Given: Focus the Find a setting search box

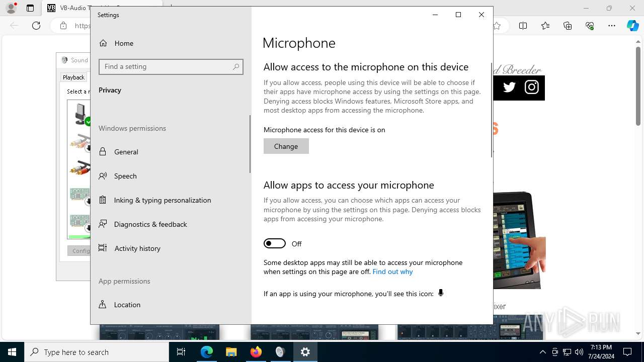Looking at the screenshot, I should 171,66.
